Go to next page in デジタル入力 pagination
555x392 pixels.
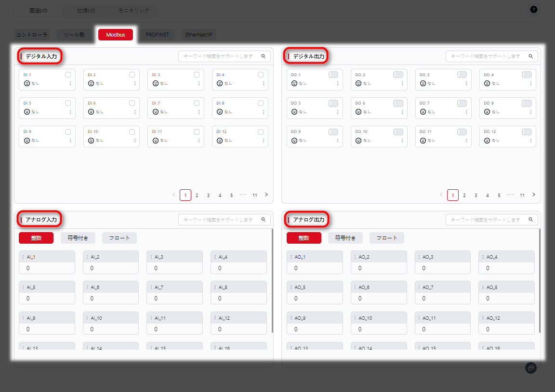click(266, 195)
